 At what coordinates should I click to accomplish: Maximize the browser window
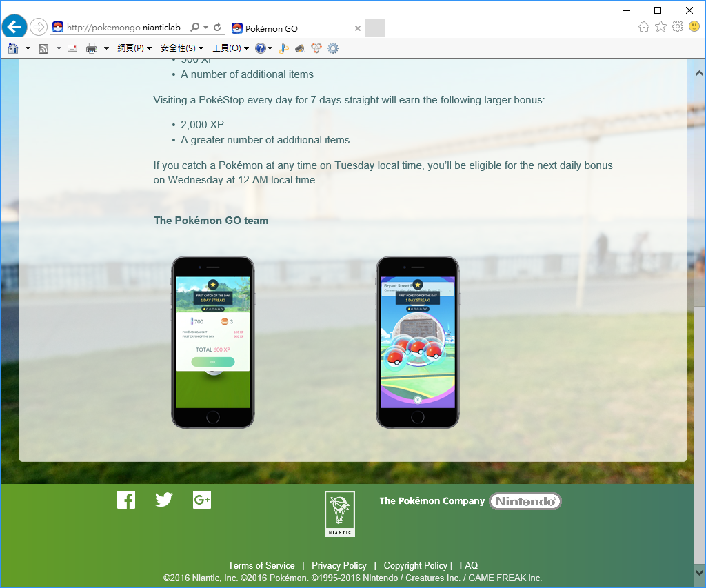[x=658, y=10]
